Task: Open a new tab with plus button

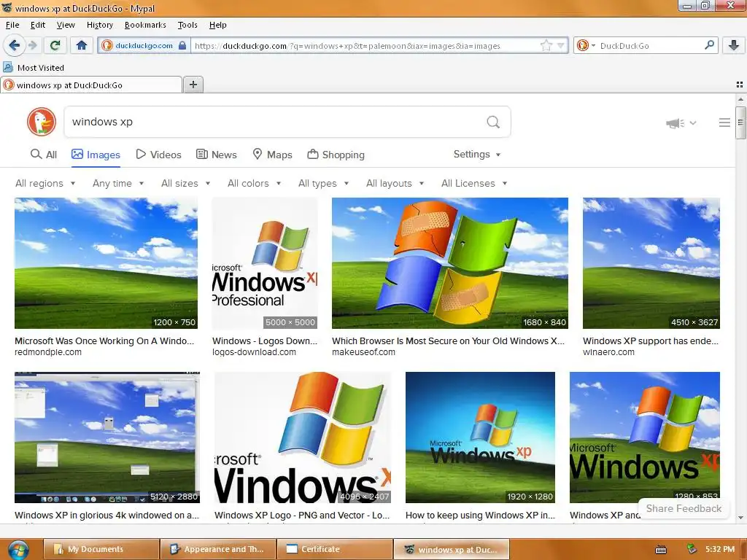Action: pos(193,85)
